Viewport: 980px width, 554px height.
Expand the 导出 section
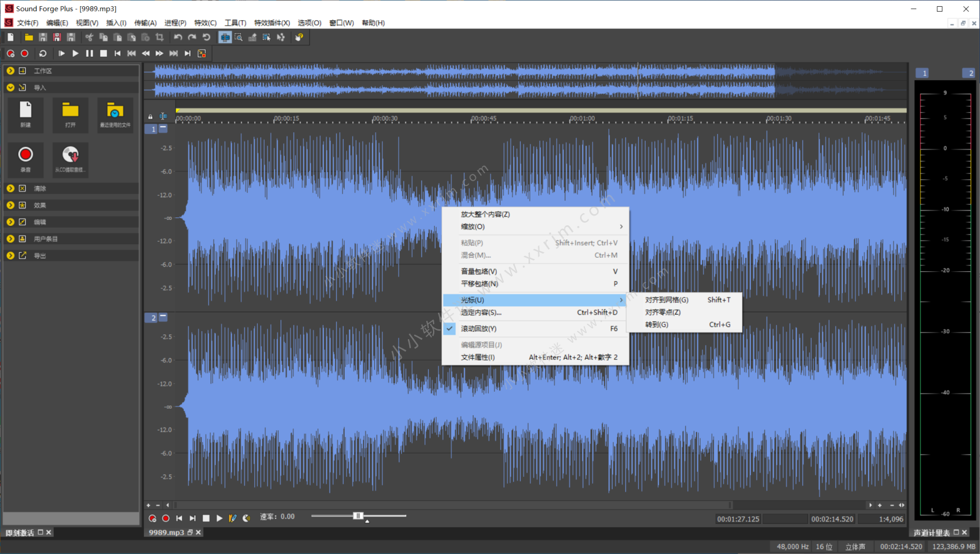click(10, 255)
